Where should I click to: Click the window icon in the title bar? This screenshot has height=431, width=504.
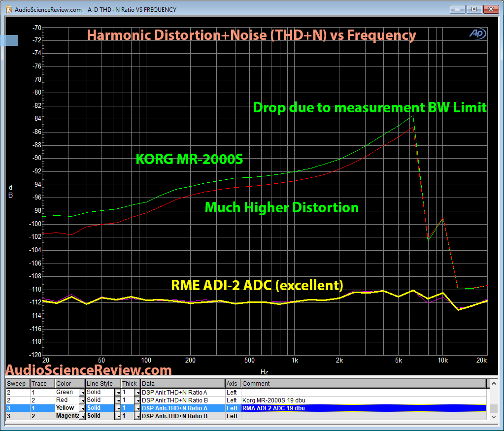tap(9, 10)
